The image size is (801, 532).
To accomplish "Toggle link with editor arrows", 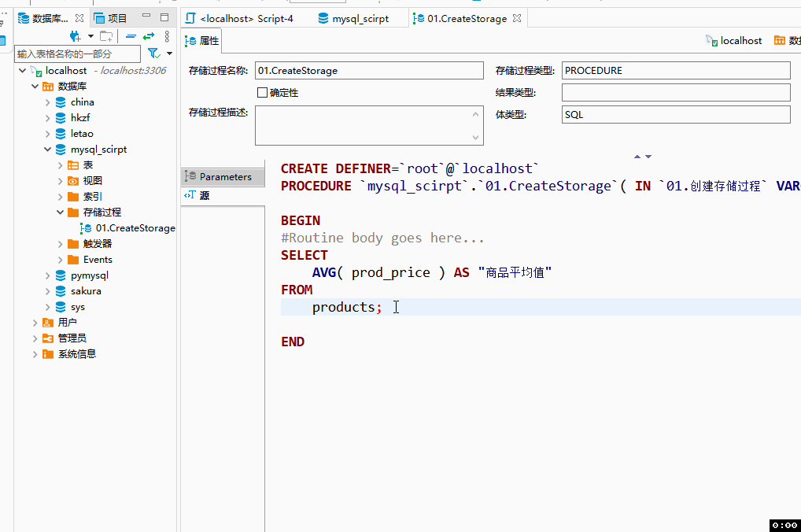I will tap(149, 36).
